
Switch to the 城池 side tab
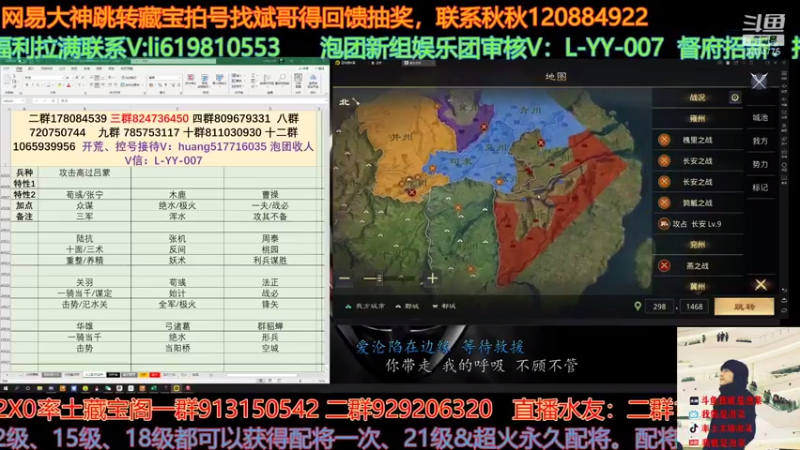coord(760,118)
